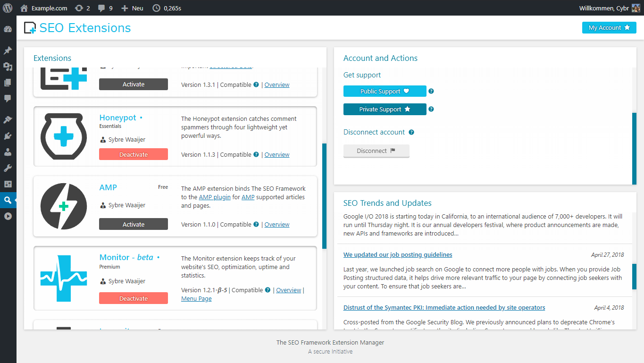Click the clock timer icon showing 0,265s

156,8
